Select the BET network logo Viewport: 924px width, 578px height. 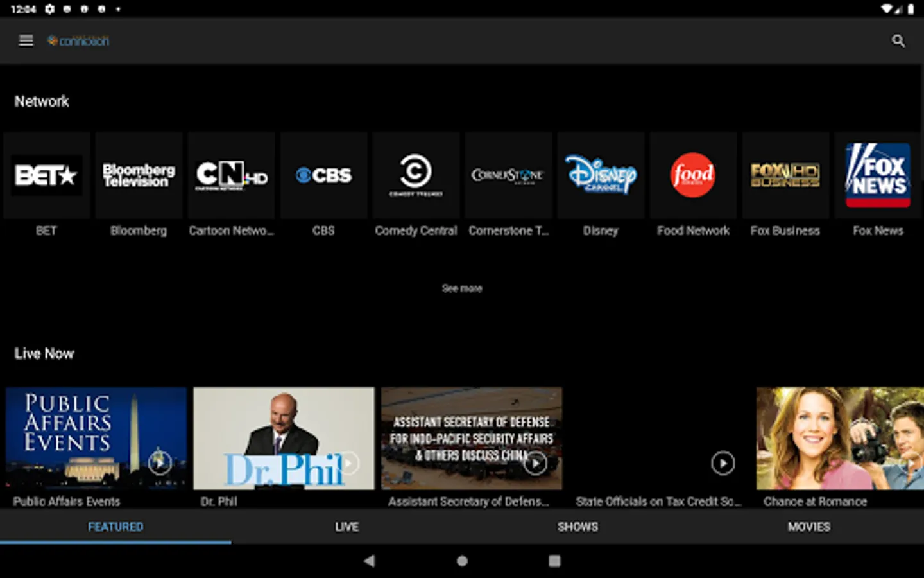coord(46,175)
